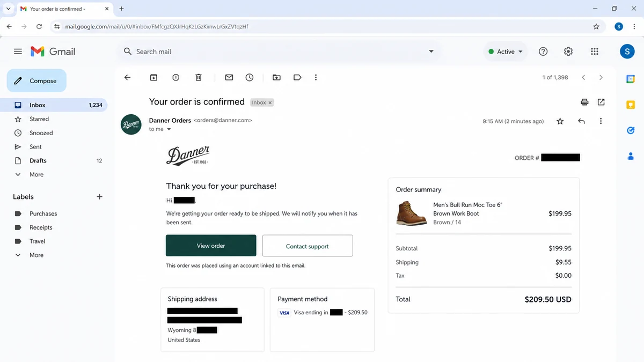Click the Danner logo in email
Viewport: 644px width, 362px height.
coord(188,156)
